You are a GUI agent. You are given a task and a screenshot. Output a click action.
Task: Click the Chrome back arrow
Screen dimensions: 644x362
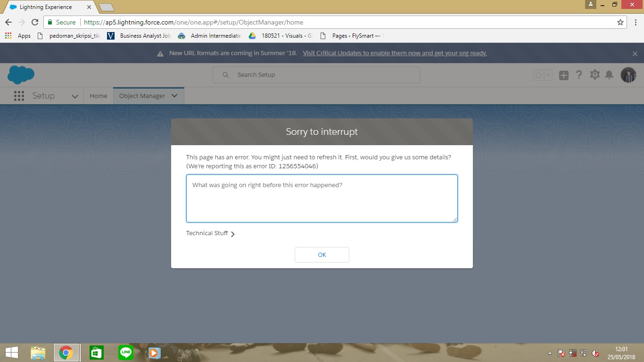pyautogui.click(x=8, y=22)
